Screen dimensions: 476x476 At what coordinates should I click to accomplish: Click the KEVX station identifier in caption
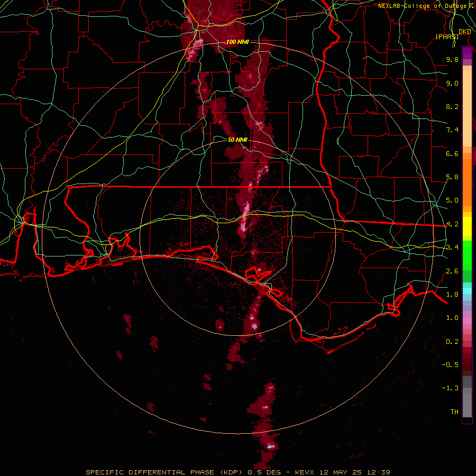305,472
